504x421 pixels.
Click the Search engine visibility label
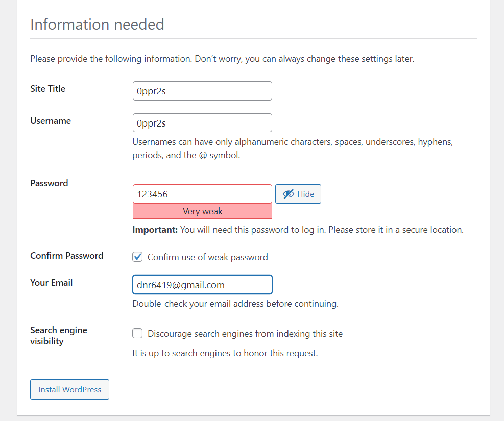pos(59,336)
